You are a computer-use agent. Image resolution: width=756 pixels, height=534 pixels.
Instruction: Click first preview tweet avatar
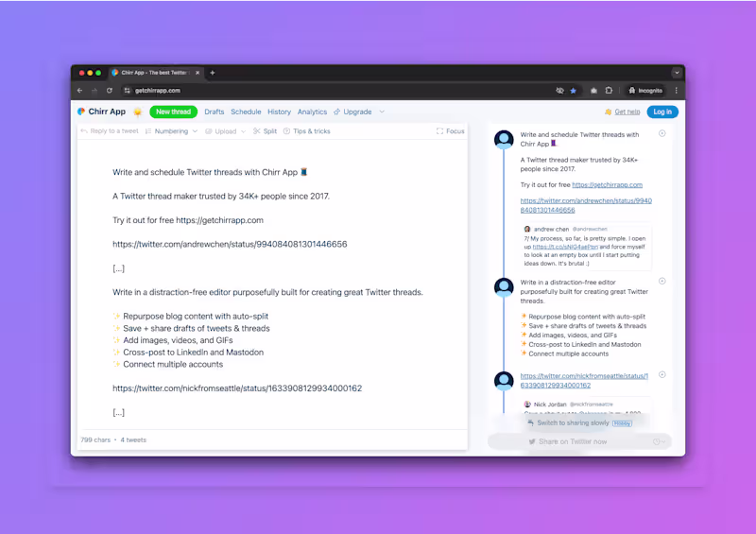coord(504,140)
